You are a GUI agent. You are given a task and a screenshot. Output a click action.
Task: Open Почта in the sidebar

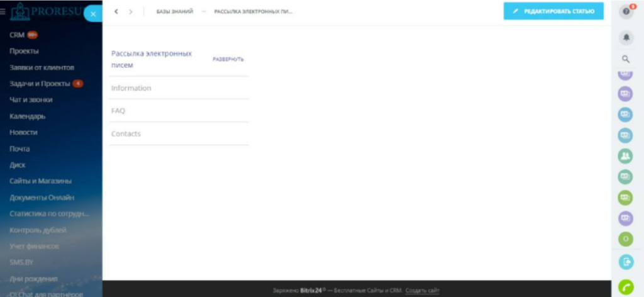19,148
